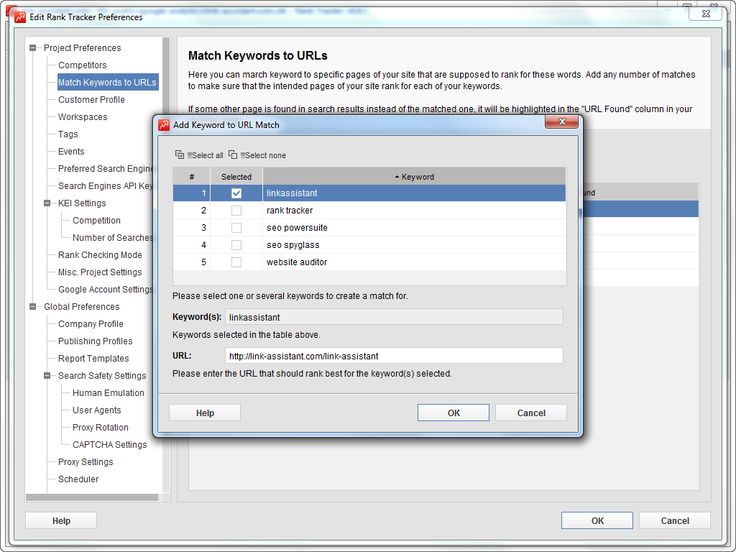Viewport: 736px width, 552px height.
Task: Open Rank Checking Mode settings
Action: 100,255
